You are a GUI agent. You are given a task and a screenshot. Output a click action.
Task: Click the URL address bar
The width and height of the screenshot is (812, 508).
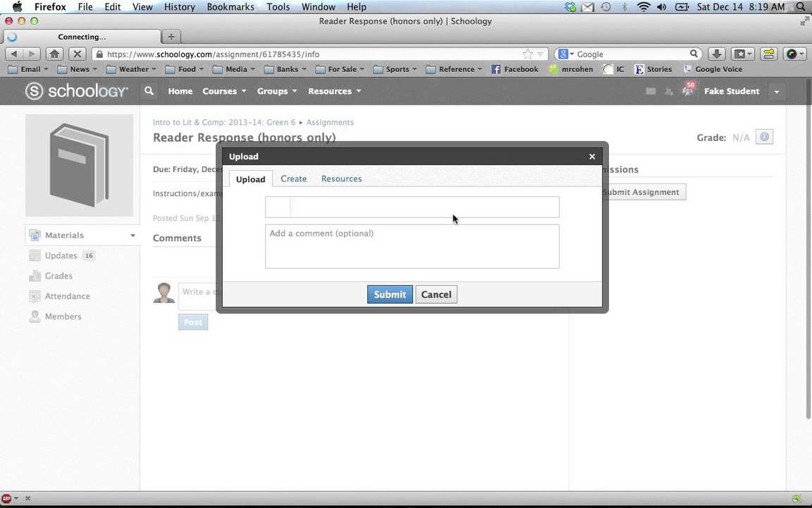(x=321, y=54)
